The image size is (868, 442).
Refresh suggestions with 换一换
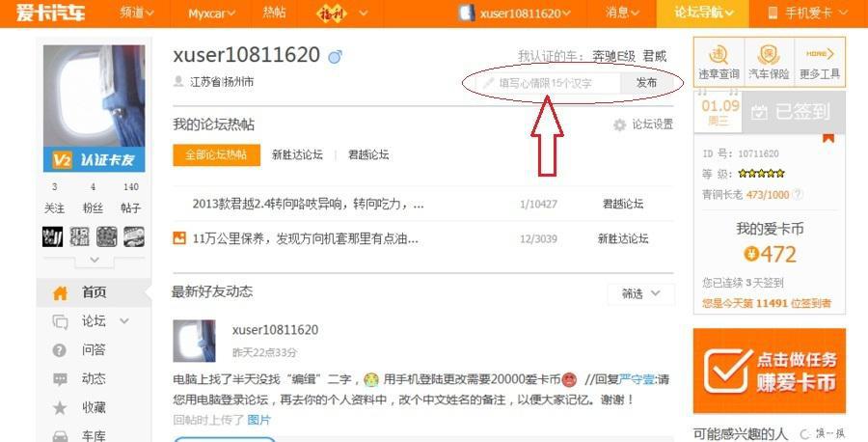coord(824,434)
